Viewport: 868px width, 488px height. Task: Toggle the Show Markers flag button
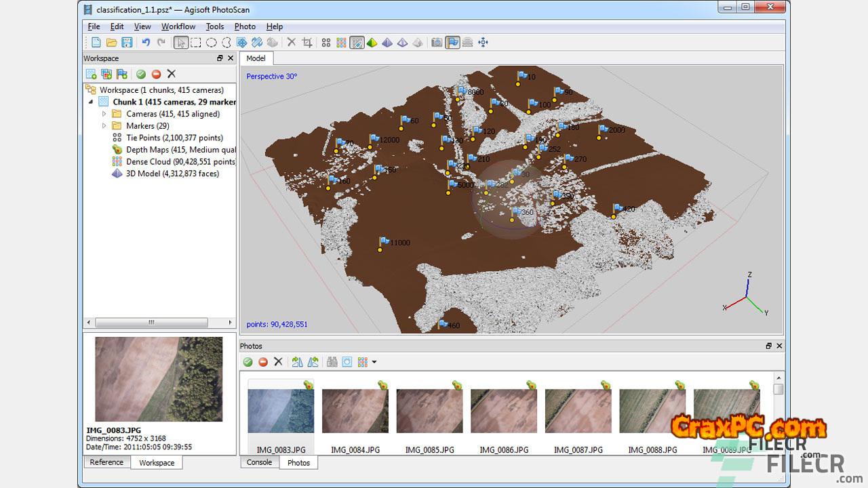click(452, 43)
